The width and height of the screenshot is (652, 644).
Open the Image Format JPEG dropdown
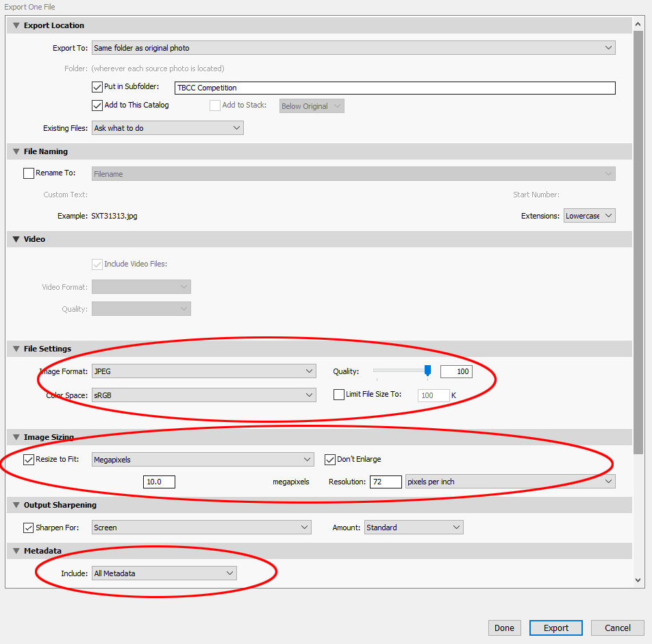point(203,371)
